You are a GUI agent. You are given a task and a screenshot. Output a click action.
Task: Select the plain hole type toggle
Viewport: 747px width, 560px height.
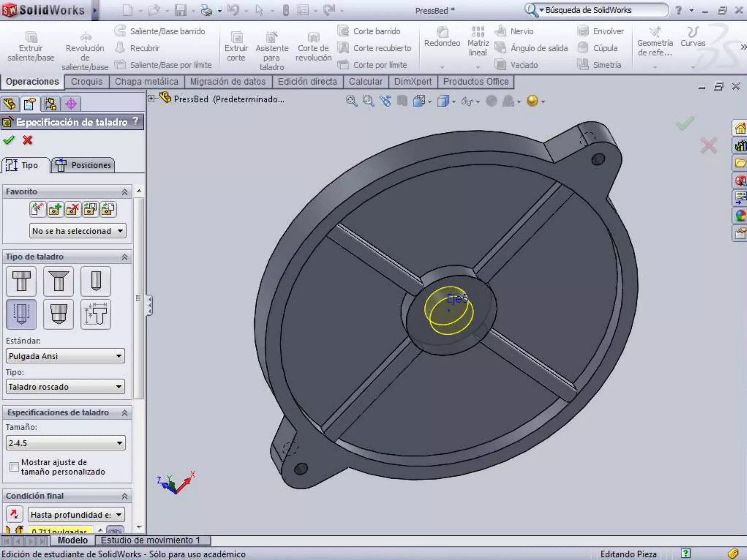pyautogui.click(x=96, y=281)
